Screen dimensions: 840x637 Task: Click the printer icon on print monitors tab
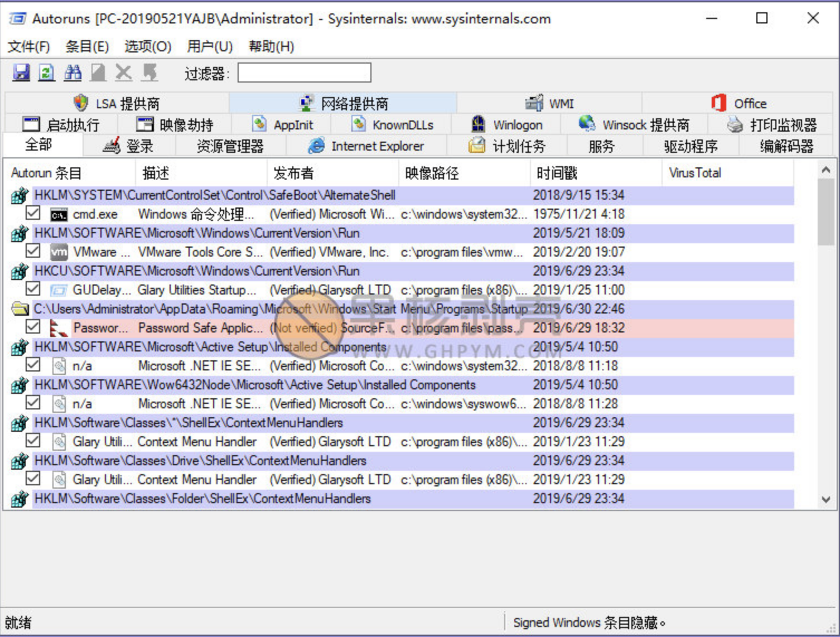pyautogui.click(x=735, y=124)
